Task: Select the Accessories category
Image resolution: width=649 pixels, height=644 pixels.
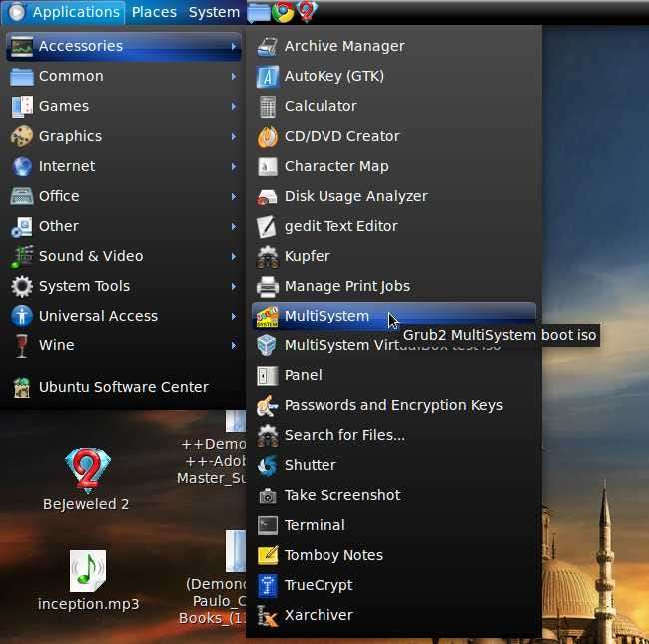Action: [124, 46]
